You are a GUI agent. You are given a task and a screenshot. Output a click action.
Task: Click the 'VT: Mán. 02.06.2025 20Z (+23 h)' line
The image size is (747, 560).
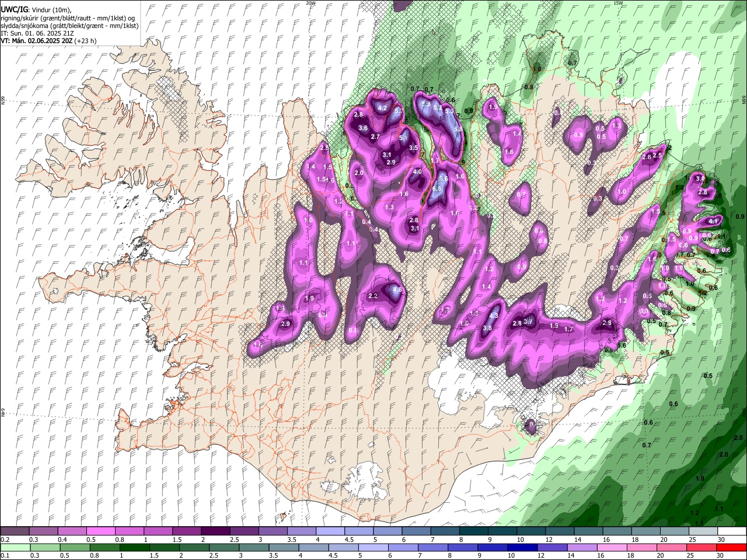(48, 41)
